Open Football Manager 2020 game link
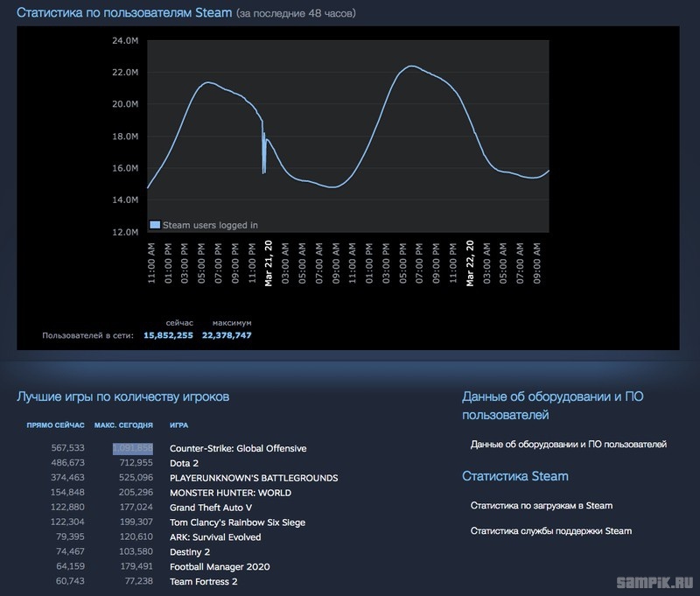700x596 pixels. point(220,566)
